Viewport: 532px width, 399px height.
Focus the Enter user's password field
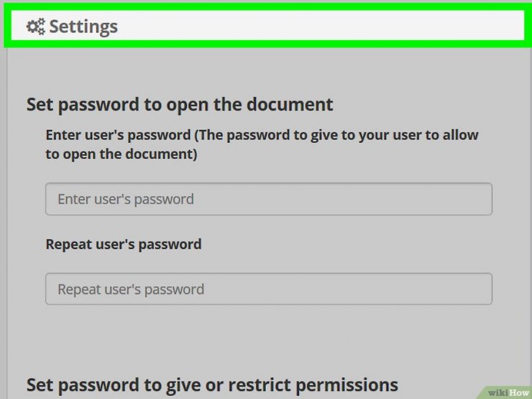269,199
